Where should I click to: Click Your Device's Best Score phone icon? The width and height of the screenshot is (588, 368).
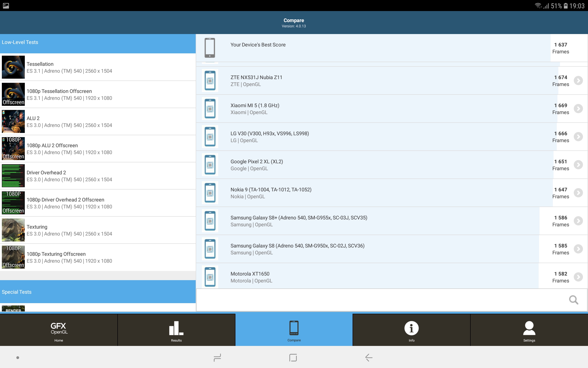210,48
